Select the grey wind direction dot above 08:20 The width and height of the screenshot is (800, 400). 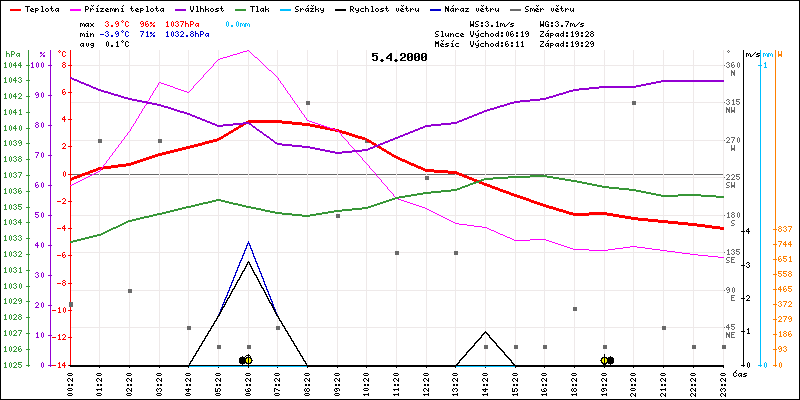coord(308,103)
